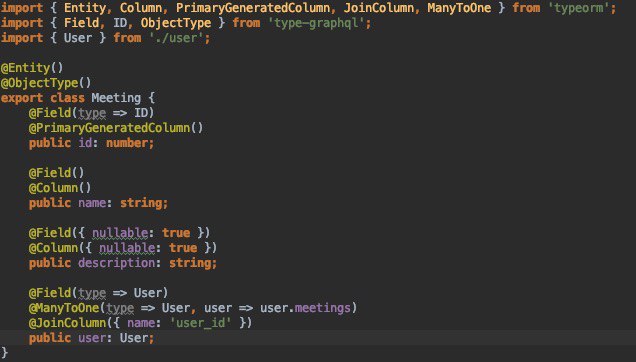The image size is (636, 362).
Task: Click the number type annotation
Action: coord(127,143)
